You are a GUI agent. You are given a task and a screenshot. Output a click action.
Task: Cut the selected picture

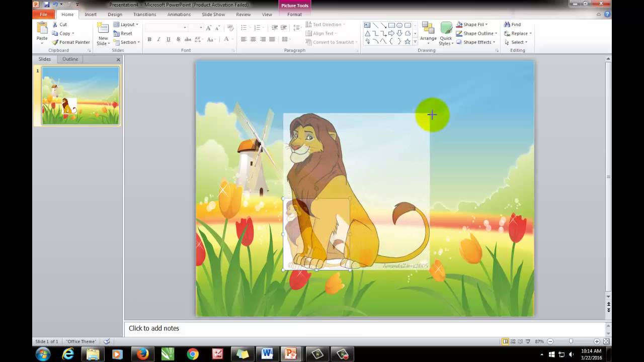pyautogui.click(x=59, y=24)
